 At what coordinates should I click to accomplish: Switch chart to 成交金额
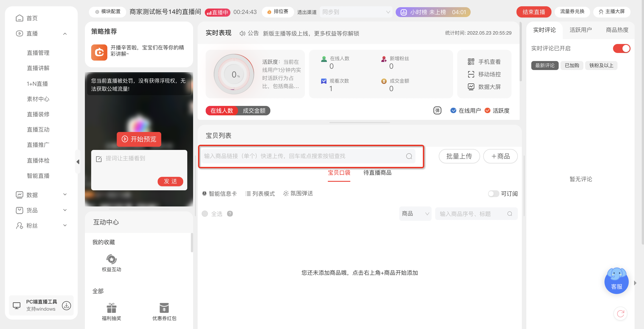(254, 111)
